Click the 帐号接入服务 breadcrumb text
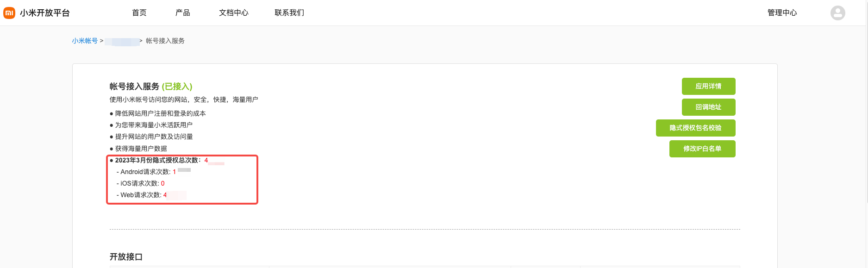The image size is (868, 268). (x=165, y=41)
